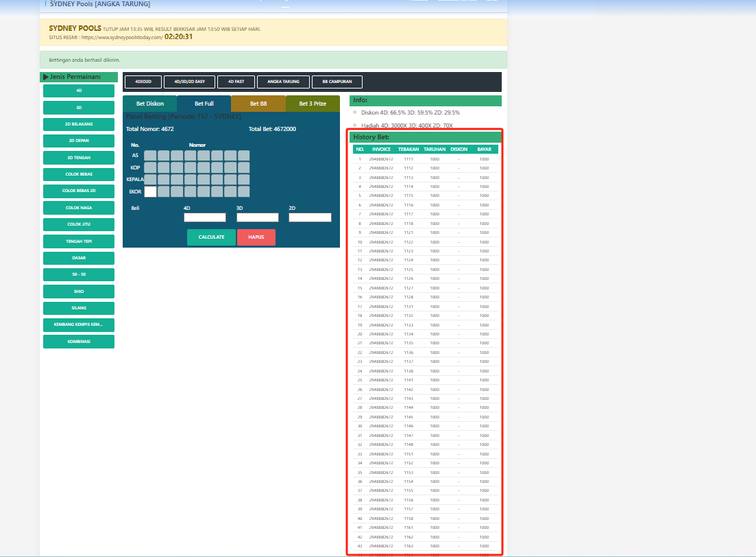Open the Bet BB tab
This screenshot has height=557, width=756.
(x=258, y=104)
